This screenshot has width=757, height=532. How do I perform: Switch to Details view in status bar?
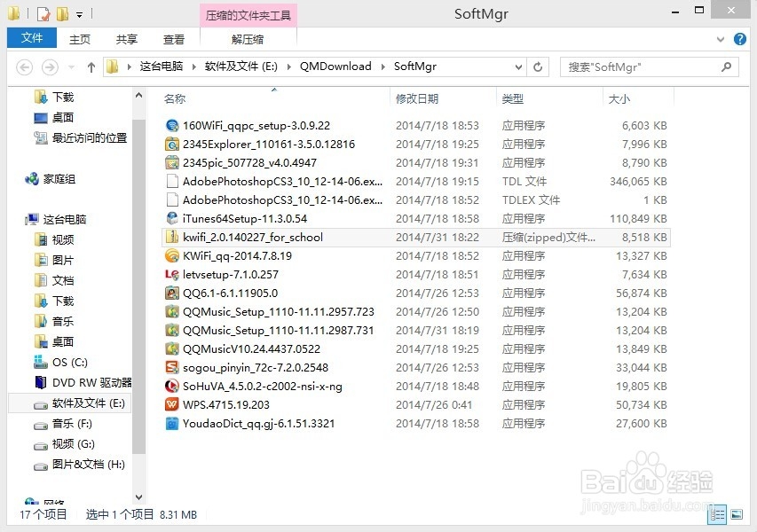(x=717, y=514)
